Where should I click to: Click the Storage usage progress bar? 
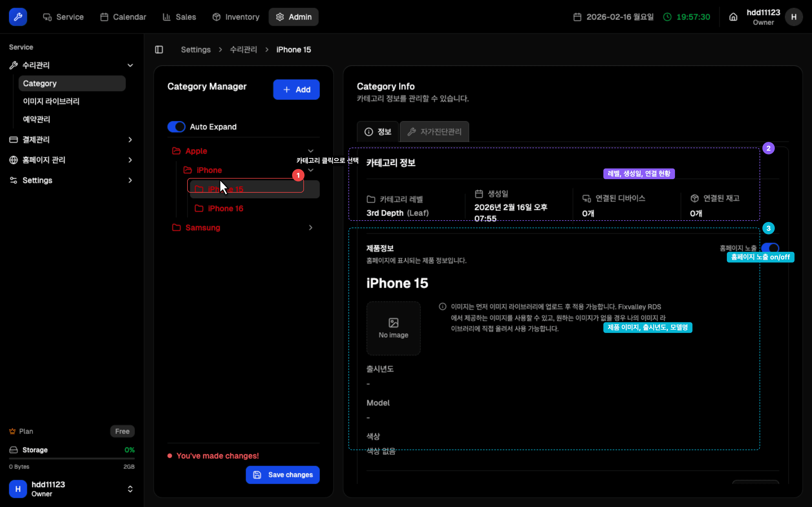(72, 458)
